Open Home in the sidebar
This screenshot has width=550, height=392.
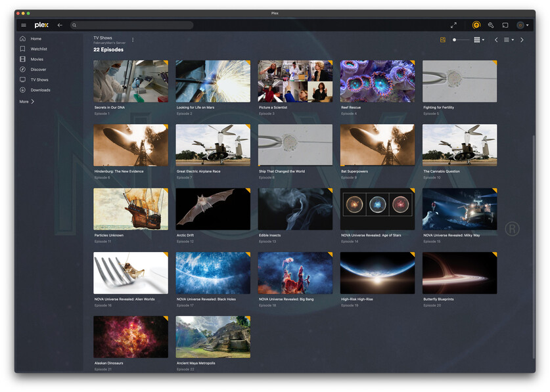35,39
